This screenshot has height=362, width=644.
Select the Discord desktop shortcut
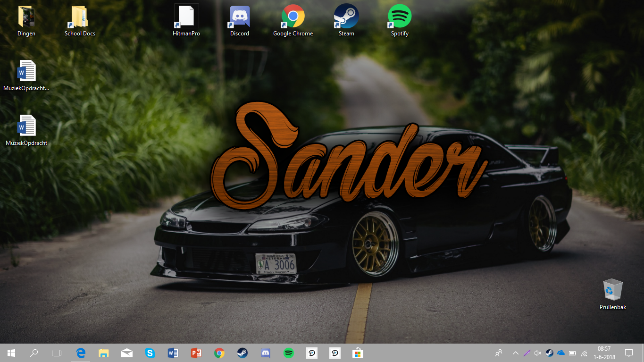(x=240, y=21)
